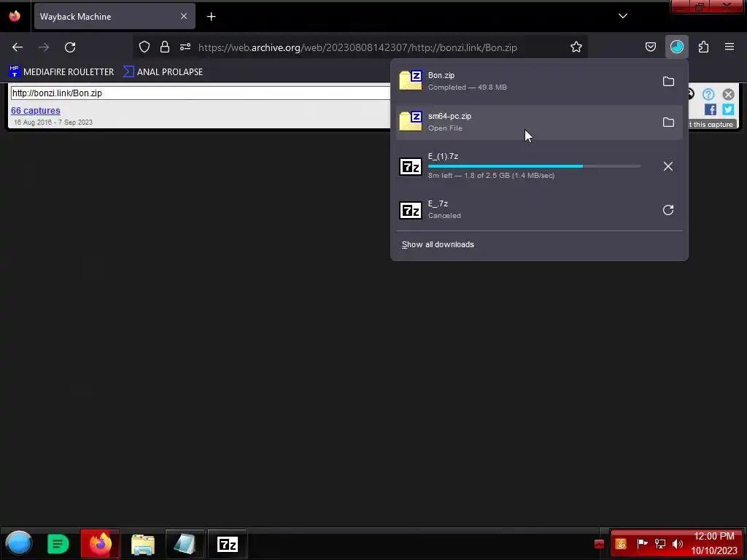Open the volume speaker tray icon
Image resolution: width=747 pixels, height=560 pixels.
(678, 544)
